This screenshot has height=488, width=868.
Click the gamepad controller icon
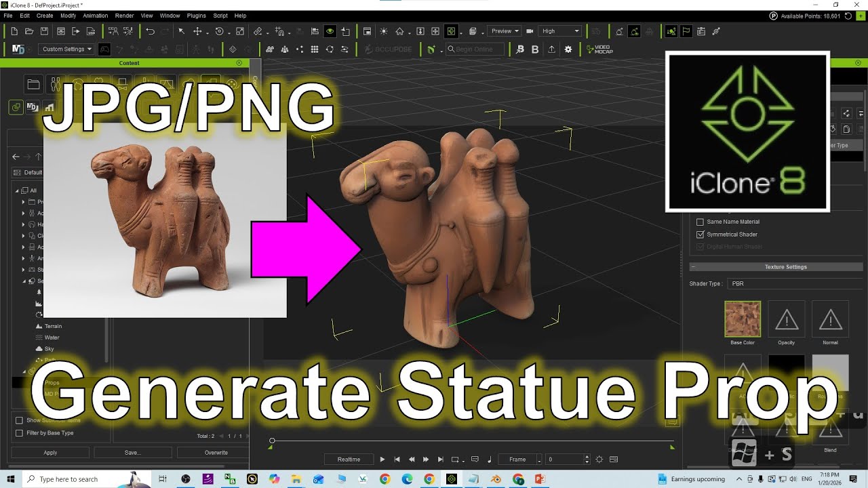[104, 49]
